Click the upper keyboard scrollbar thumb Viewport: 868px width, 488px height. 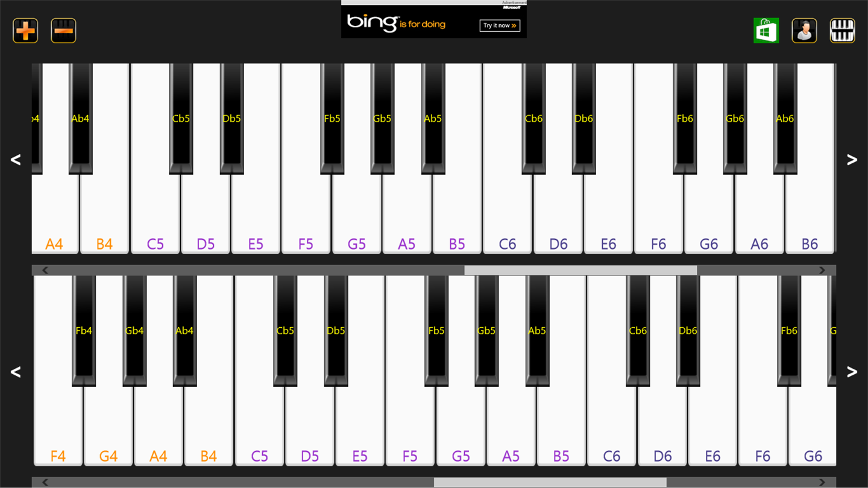(580, 271)
